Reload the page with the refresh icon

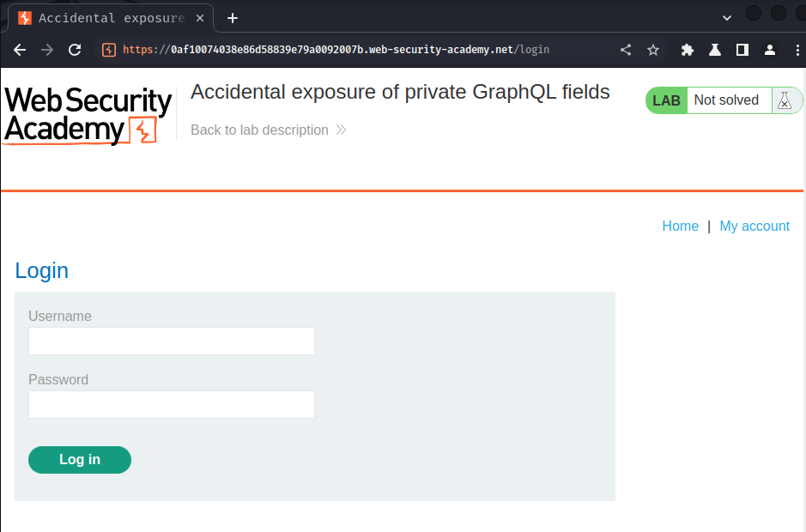[75, 50]
